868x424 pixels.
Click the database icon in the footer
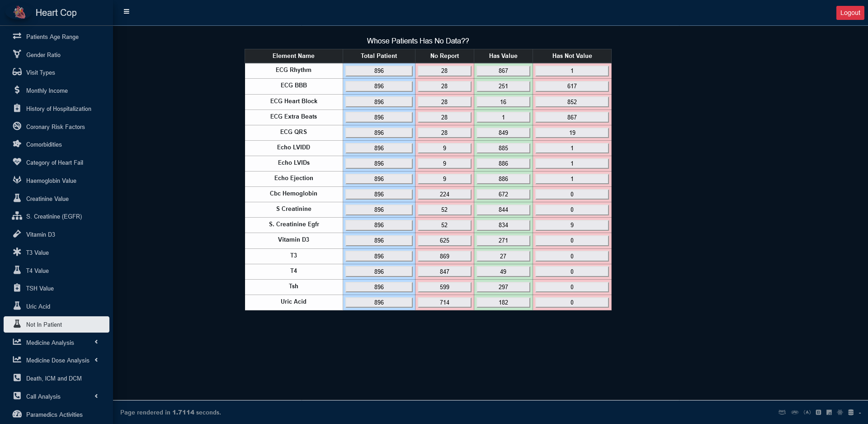click(x=851, y=412)
